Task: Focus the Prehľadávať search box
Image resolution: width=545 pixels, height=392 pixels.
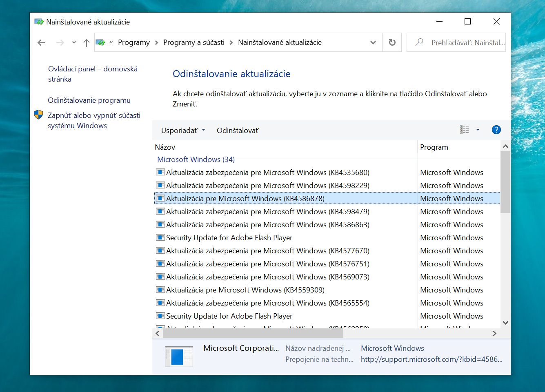Action: tap(456, 42)
